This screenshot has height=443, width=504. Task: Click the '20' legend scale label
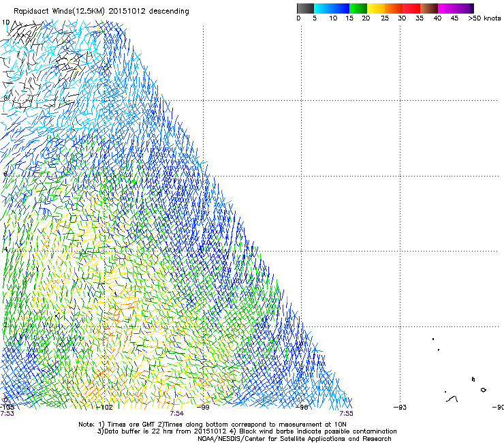(x=366, y=18)
